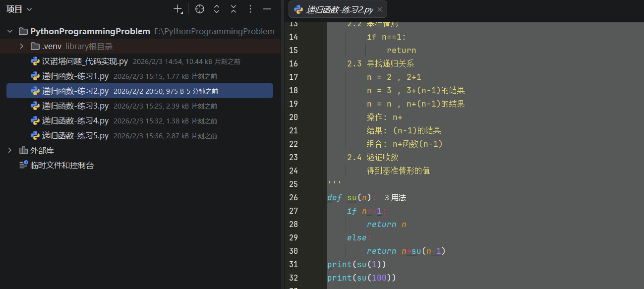This screenshot has width=644, height=289.
Task: Open project panel options menu
Action: (250, 9)
